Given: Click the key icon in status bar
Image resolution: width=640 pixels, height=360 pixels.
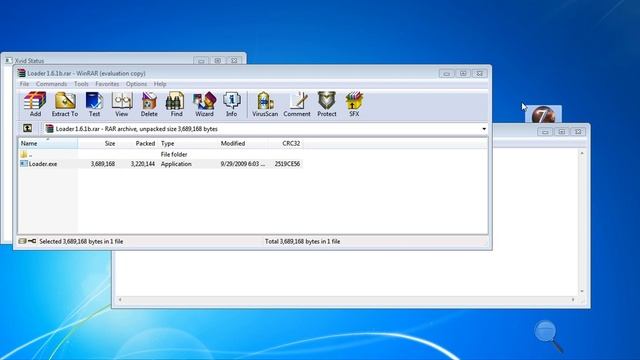Looking at the screenshot, I should tap(32, 241).
